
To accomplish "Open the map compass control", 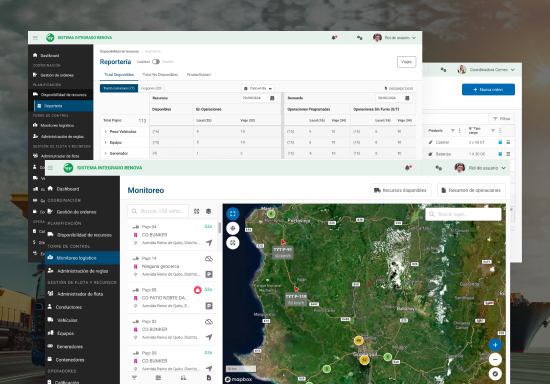I will [x=495, y=374].
